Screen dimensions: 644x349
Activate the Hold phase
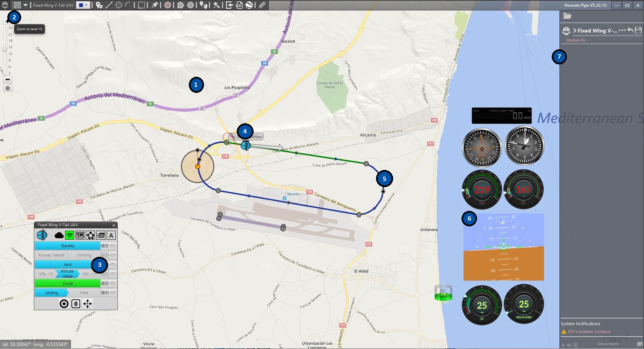67,265
